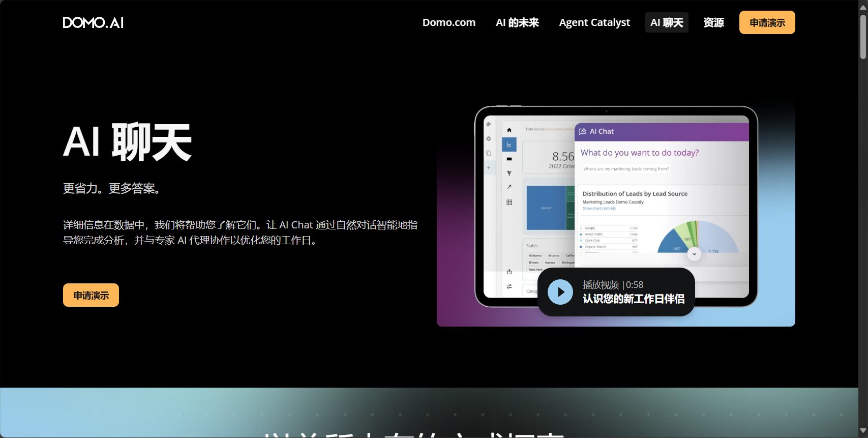Open the 资源 menu item

point(713,22)
